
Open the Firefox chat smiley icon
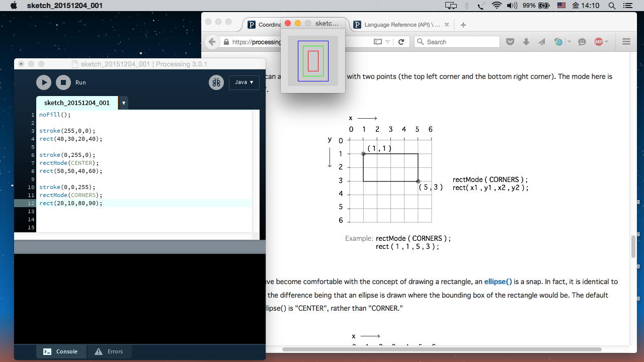click(582, 42)
